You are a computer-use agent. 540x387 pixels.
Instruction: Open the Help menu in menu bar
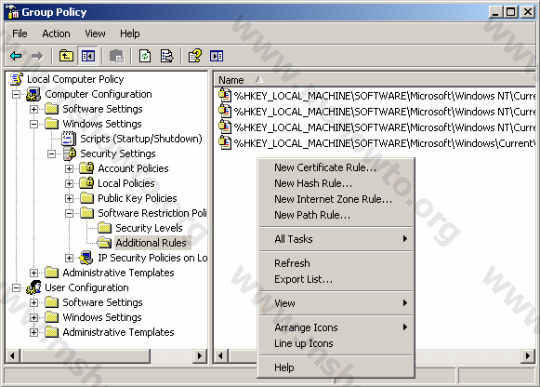click(130, 33)
